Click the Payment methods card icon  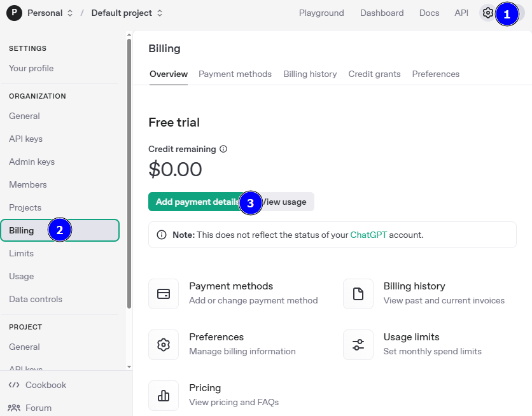pos(164,294)
